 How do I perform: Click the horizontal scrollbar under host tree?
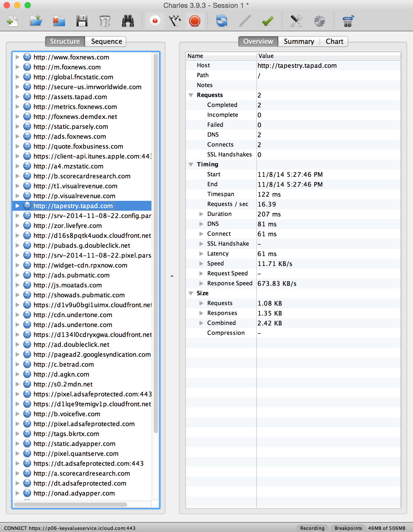70,504
